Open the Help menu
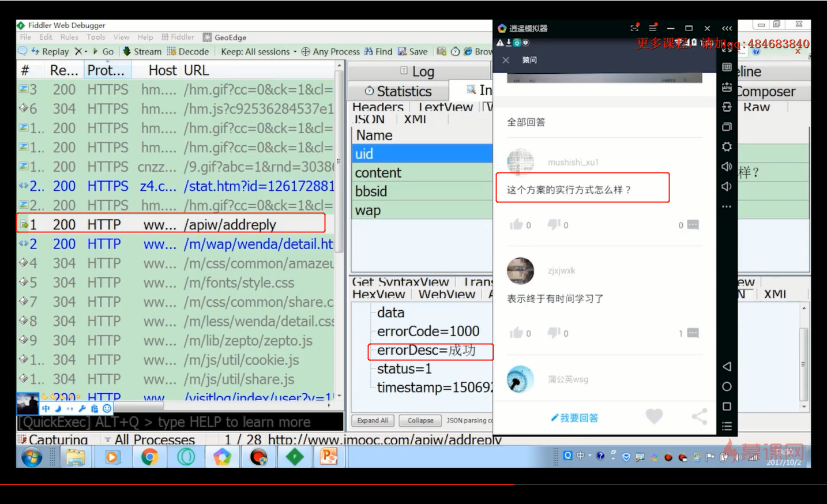 (x=145, y=37)
